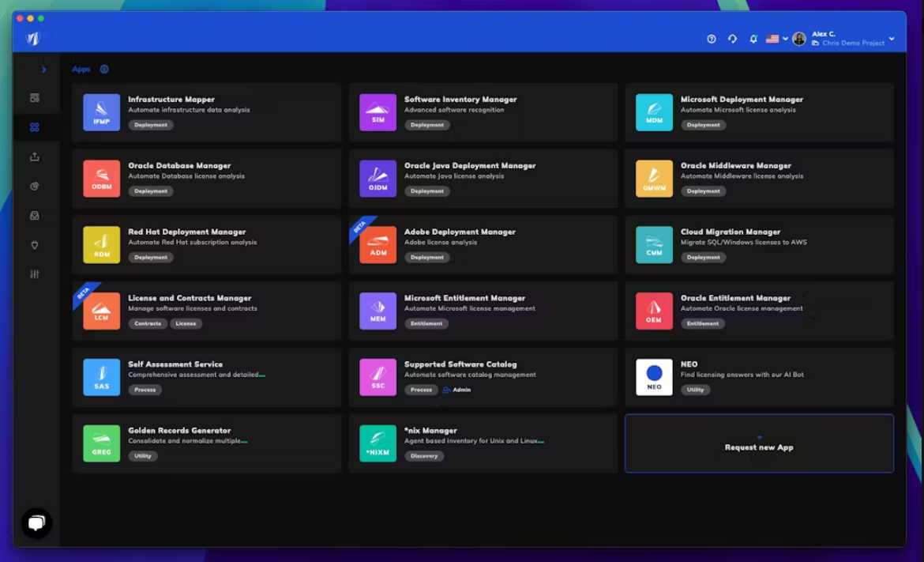Click the Cloud Migration Manager title

pyautogui.click(x=731, y=232)
